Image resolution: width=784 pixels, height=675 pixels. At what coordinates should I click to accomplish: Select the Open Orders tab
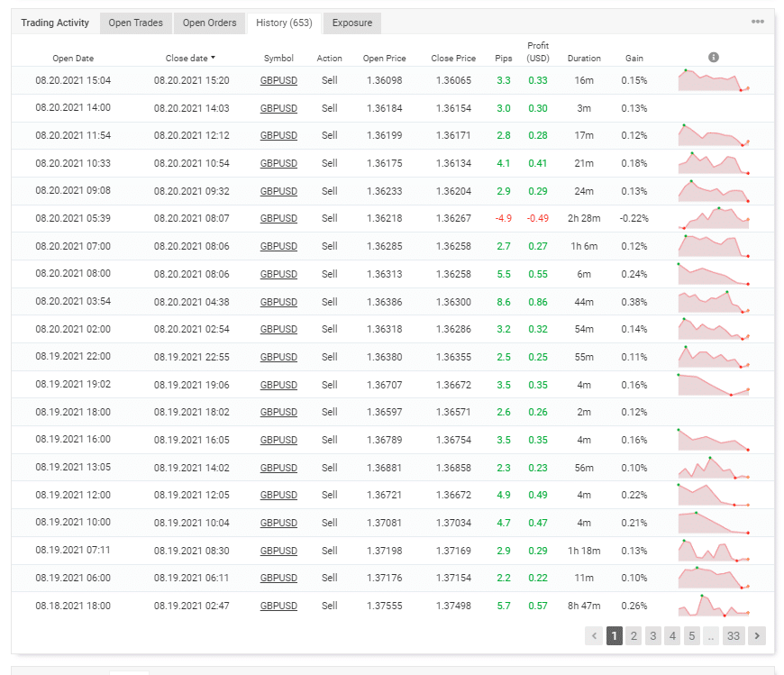(x=209, y=23)
